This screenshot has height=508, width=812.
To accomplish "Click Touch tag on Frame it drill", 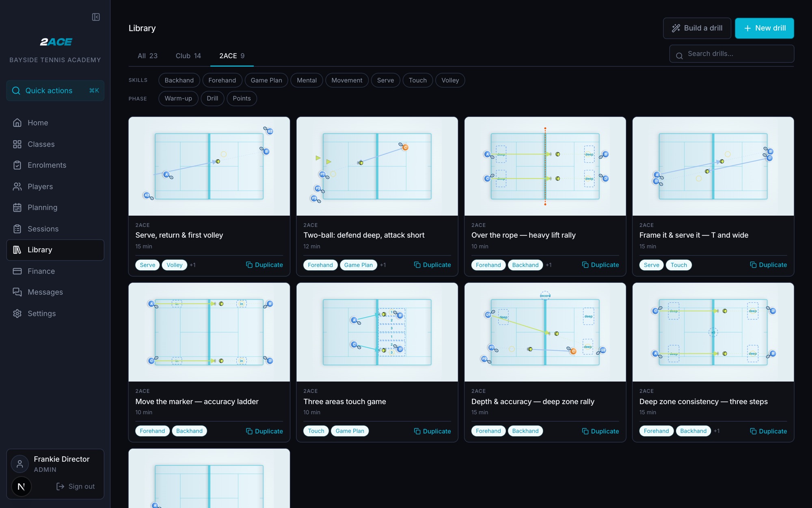I will [679, 265].
